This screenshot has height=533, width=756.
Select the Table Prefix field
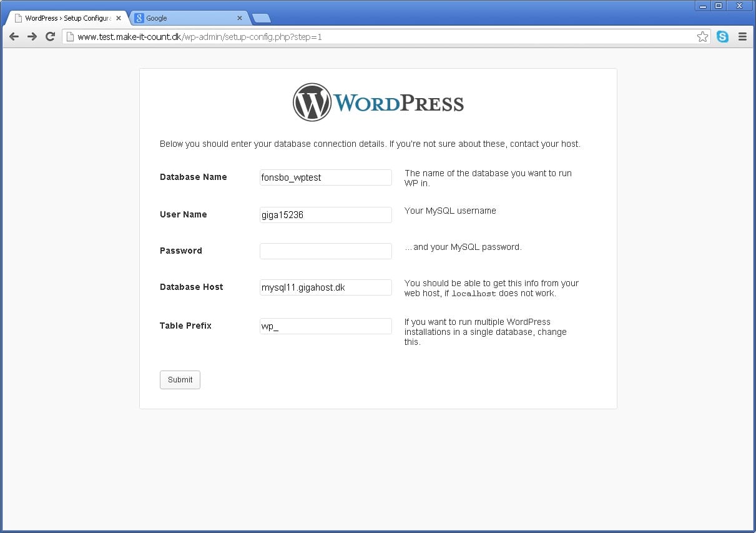(x=325, y=326)
